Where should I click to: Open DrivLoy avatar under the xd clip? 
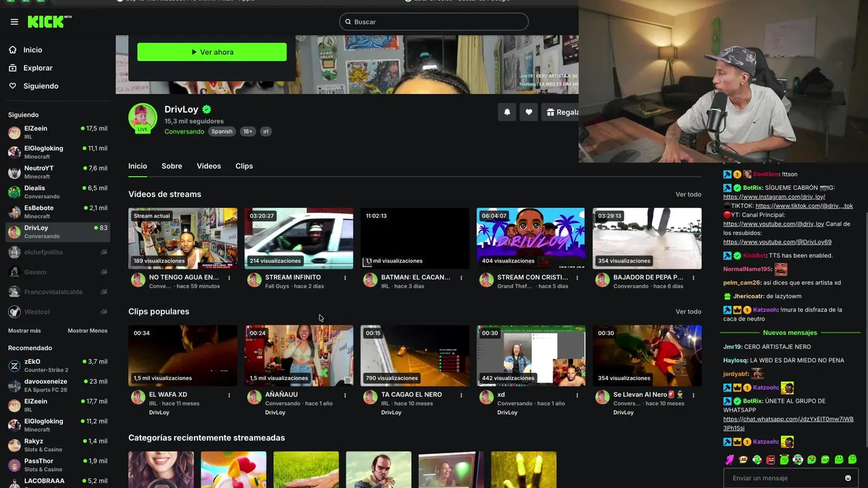[x=486, y=397]
